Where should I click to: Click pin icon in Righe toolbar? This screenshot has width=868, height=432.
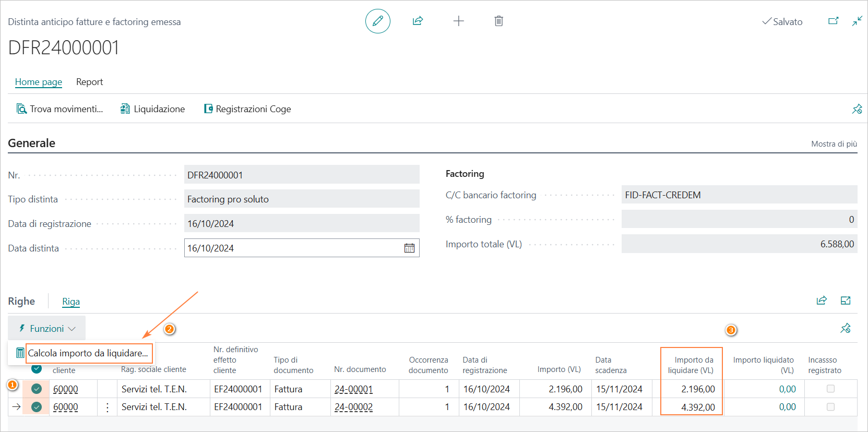click(x=846, y=328)
